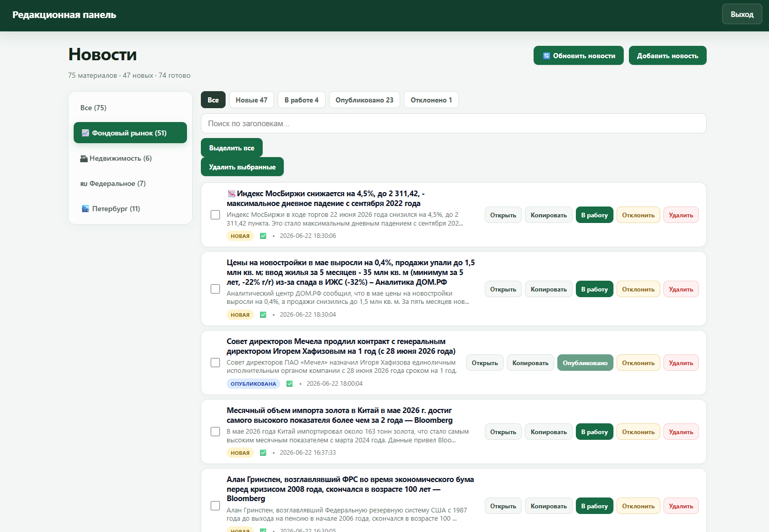Delete the Совет директоров Мечела news
The height and width of the screenshot is (532, 769).
tap(681, 363)
